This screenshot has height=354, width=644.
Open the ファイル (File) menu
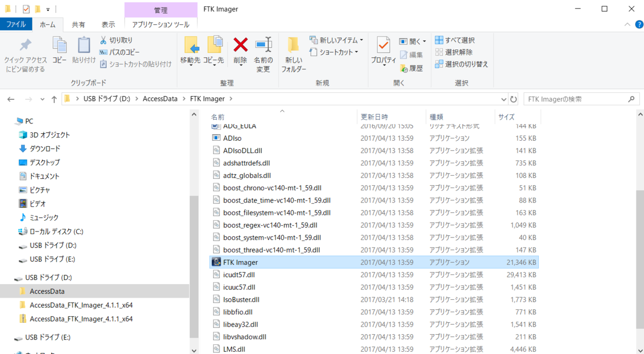pyautogui.click(x=16, y=24)
